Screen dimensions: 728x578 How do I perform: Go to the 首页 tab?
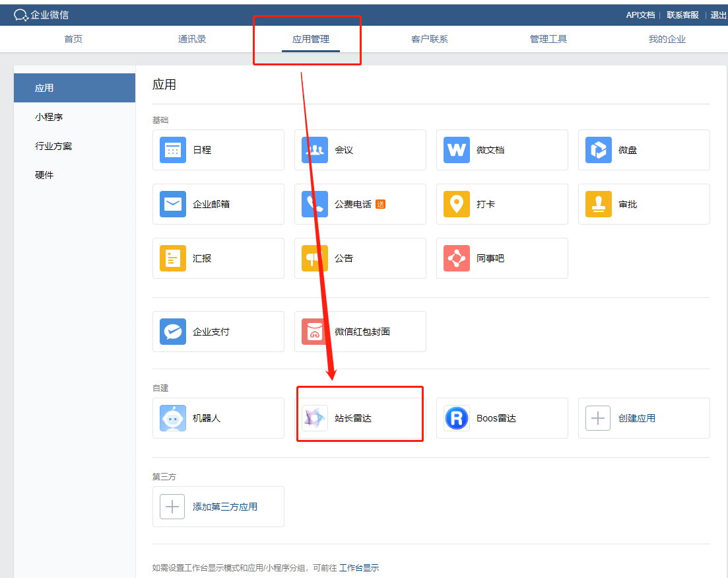coord(73,39)
